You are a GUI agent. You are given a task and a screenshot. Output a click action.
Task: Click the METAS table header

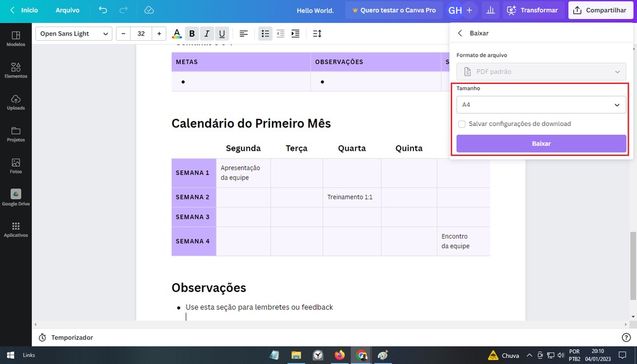(x=241, y=62)
